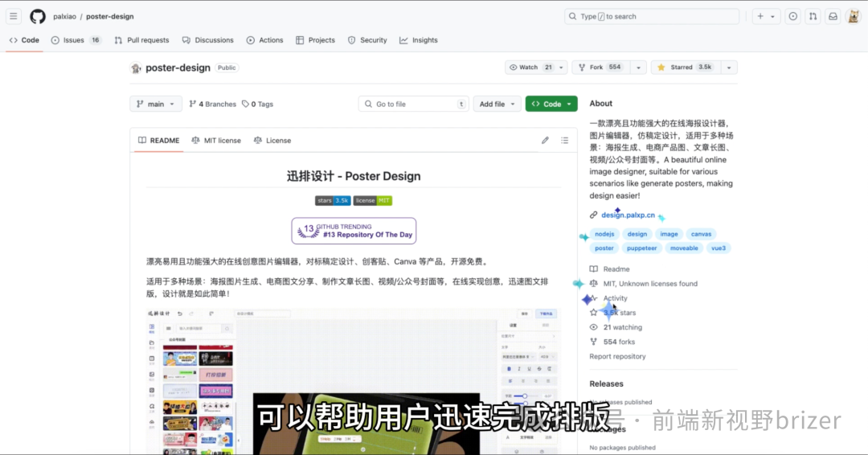
Task: Open the Projects tab
Action: tap(315, 40)
